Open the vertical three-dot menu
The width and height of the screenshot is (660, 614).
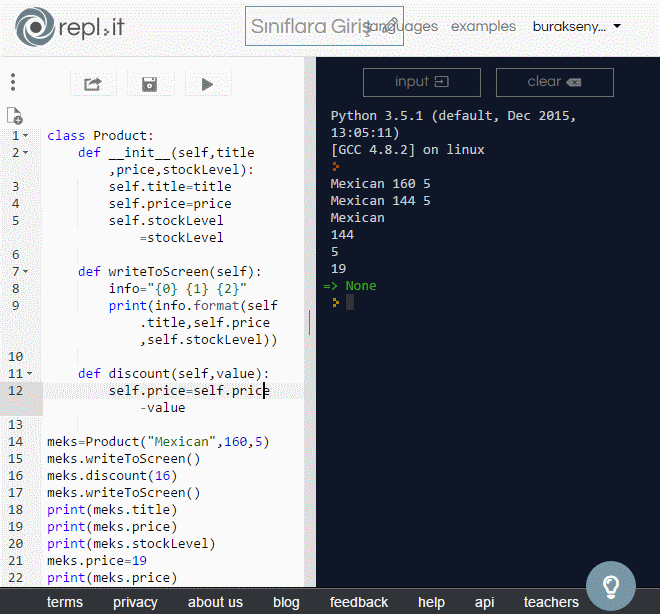coord(13,83)
